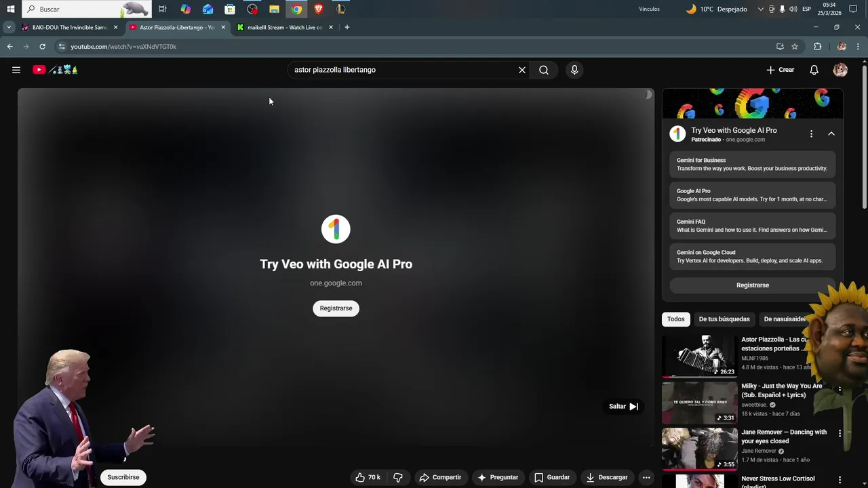Download the video with Descargar
Screen dimensions: 868x488
tap(607, 477)
